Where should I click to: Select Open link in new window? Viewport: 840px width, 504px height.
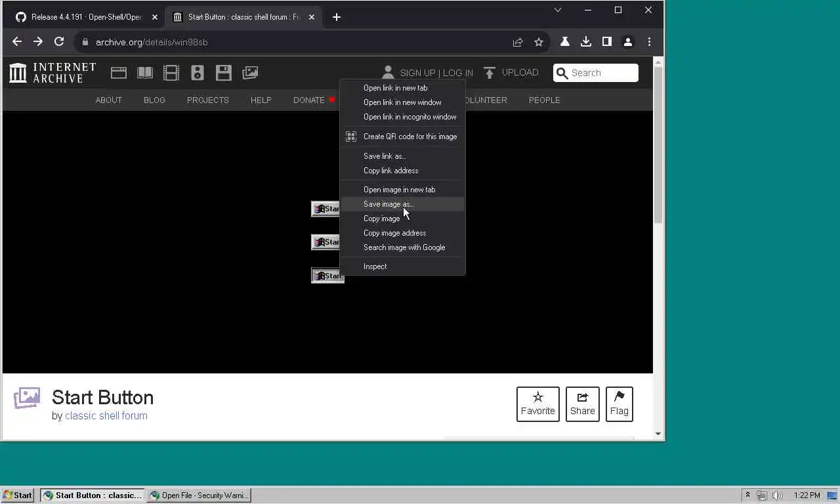pyautogui.click(x=402, y=102)
